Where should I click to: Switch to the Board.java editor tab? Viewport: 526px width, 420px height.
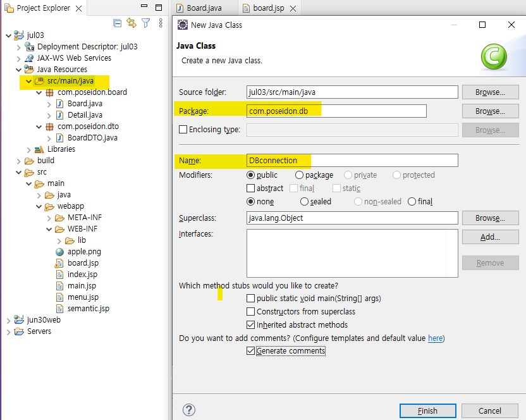[204, 8]
